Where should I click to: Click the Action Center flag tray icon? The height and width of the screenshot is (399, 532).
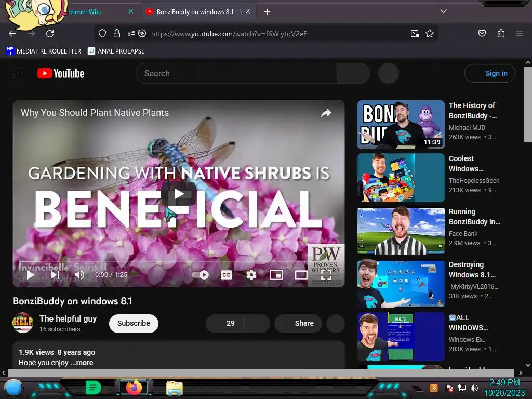(449, 388)
